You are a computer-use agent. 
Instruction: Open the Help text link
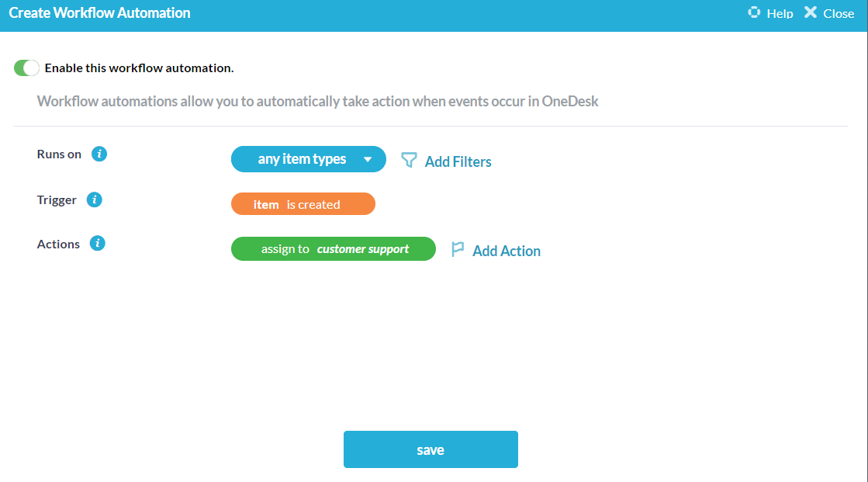[780, 13]
